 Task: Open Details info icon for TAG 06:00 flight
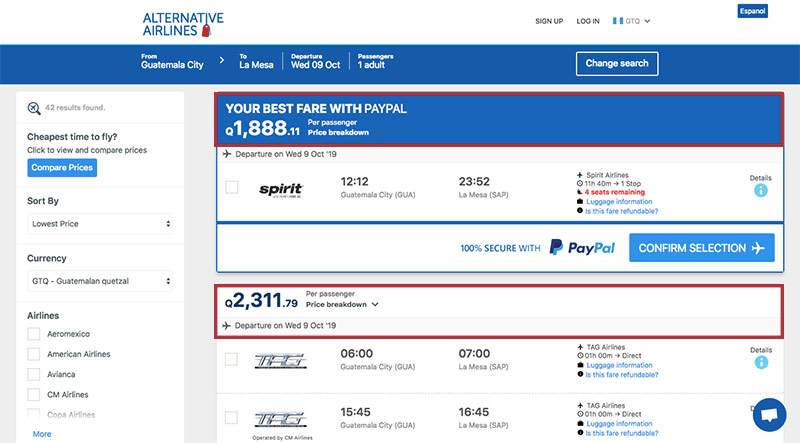click(761, 362)
